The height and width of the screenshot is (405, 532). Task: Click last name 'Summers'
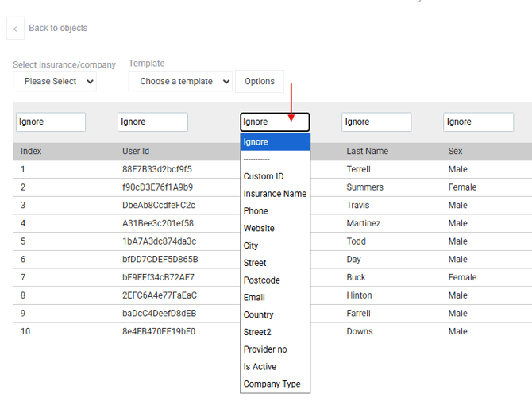364,187
